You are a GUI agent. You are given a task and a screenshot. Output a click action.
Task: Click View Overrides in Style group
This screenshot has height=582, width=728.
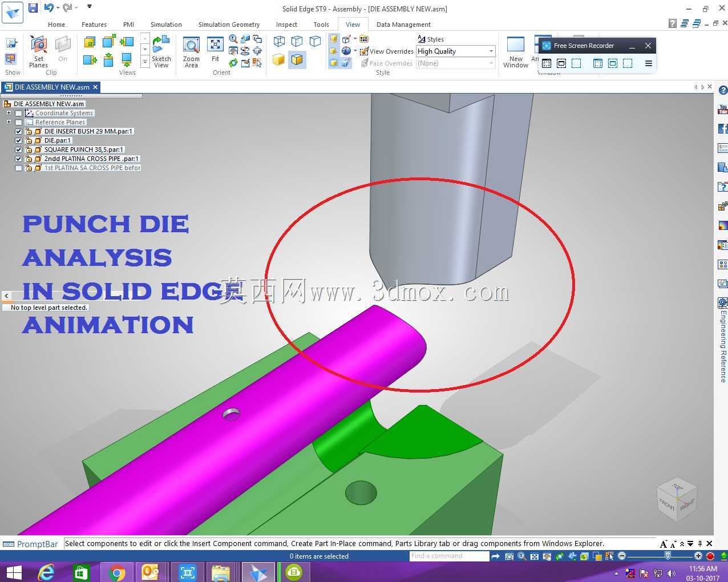(386, 51)
